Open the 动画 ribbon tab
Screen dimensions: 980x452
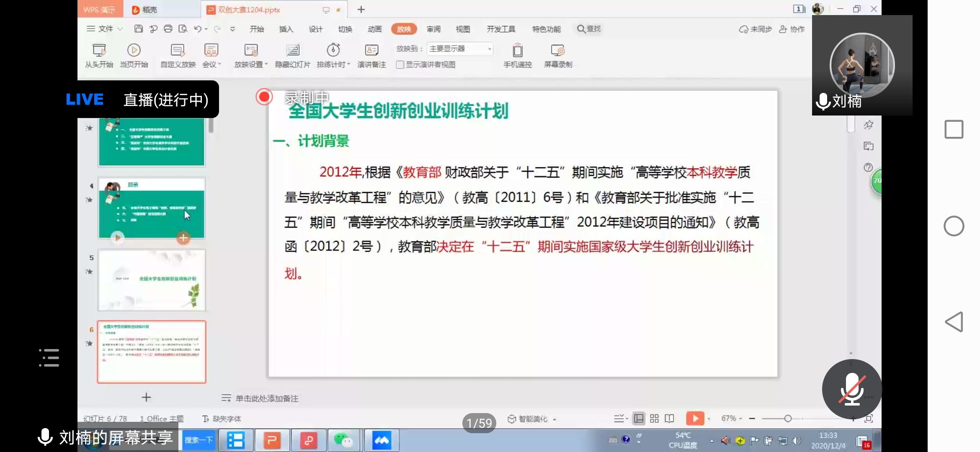point(374,29)
